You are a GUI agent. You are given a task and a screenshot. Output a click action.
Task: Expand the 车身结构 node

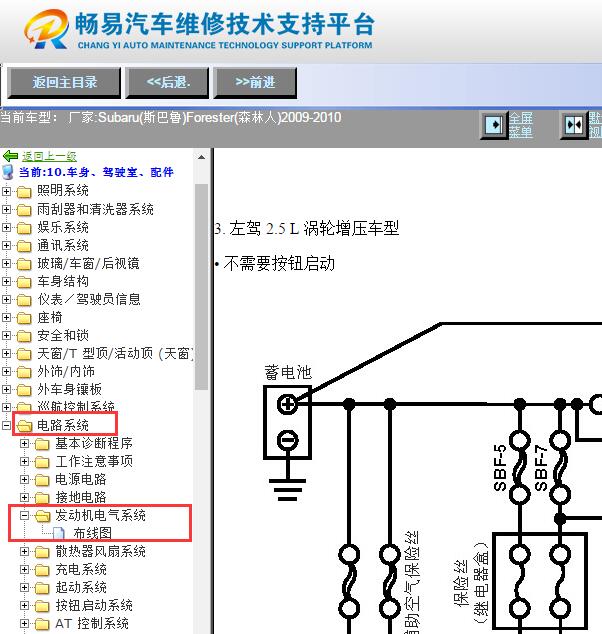point(6,281)
